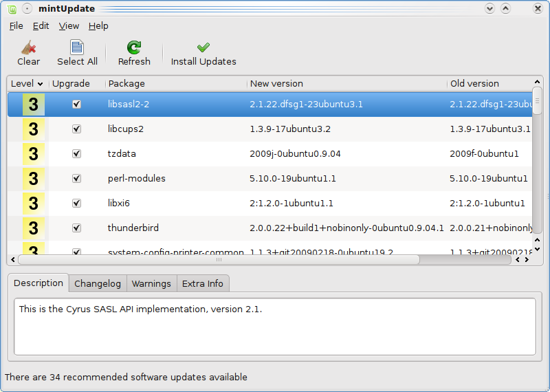Screen dimensions: 550x392
Task: Open the File menu
Action: point(16,26)
